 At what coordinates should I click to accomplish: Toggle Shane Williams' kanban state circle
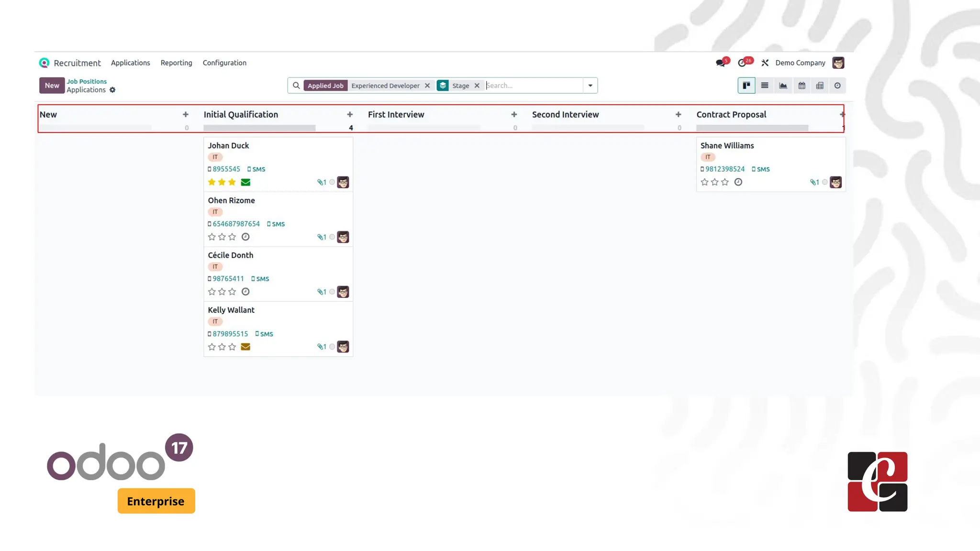pyautogui.click(x=824, y=182)
